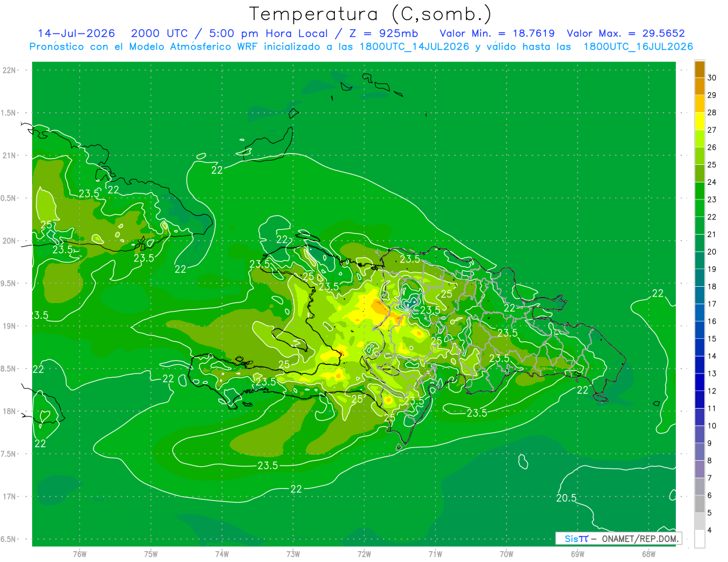Click the color scale label '4'
The width and height of the screenshot is (728, 562).
709,530
